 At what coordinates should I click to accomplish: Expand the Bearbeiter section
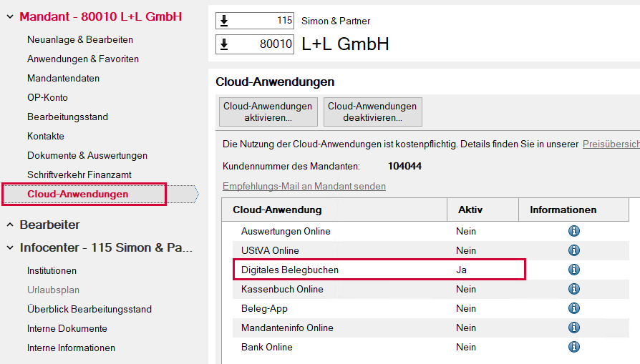click(10, 225)
